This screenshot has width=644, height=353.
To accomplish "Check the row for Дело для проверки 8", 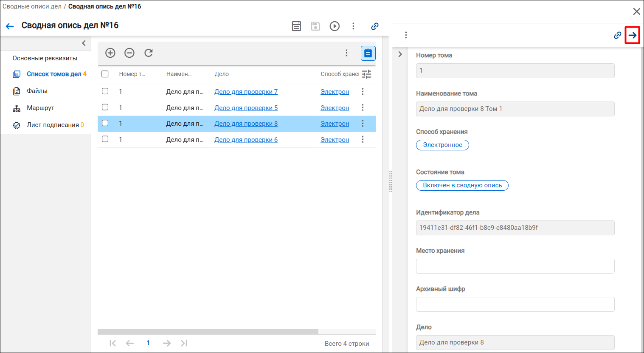I will point(105,123).
